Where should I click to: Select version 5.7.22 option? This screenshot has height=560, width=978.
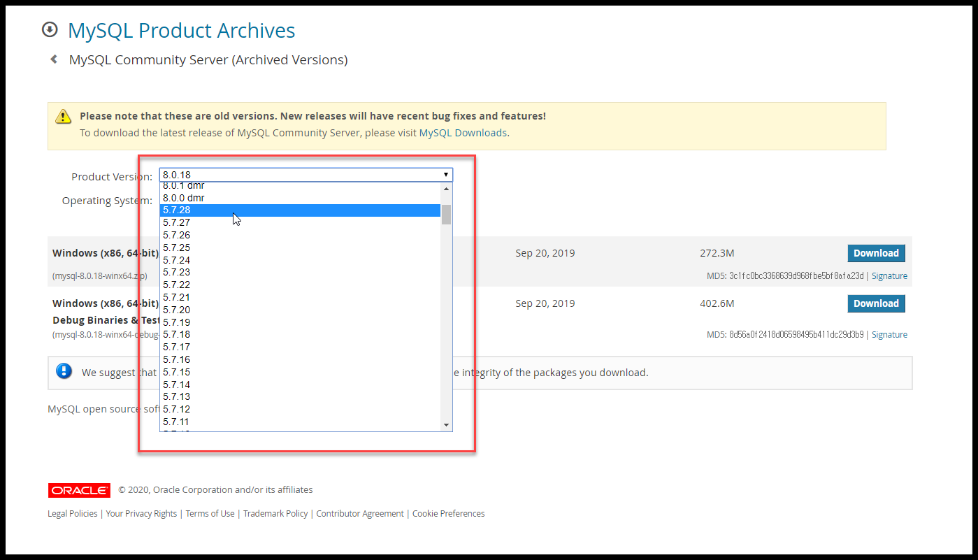point(300,285)
